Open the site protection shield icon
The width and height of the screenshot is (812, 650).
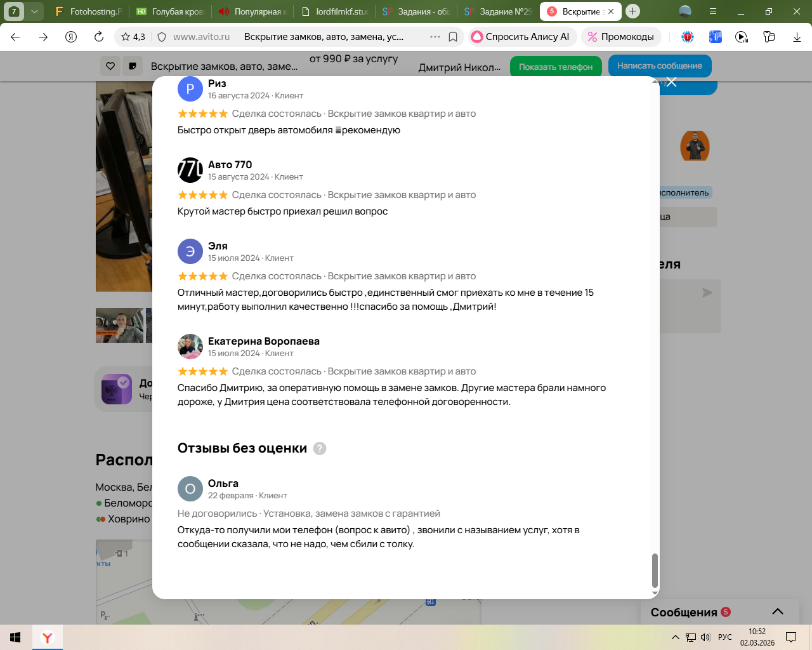(162, 37)
